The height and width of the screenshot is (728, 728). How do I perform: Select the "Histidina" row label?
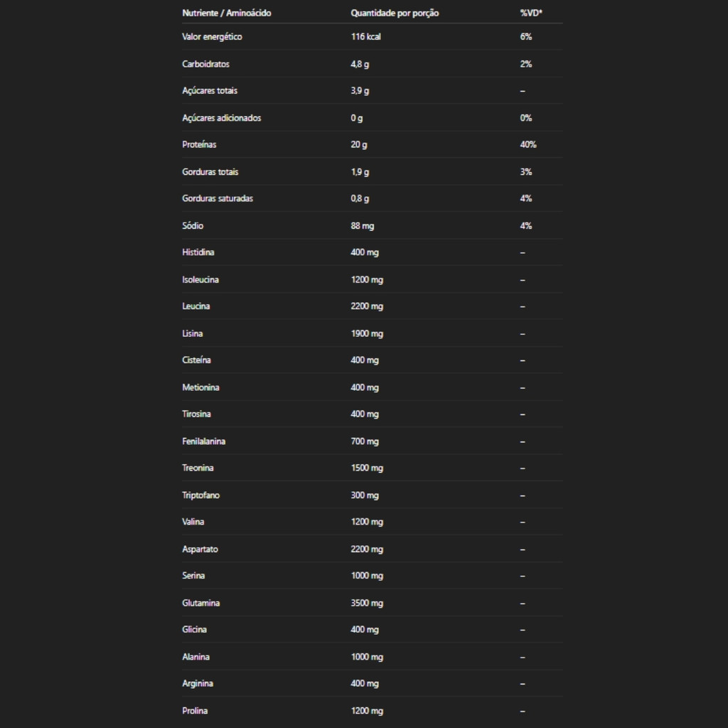[198, 252]
